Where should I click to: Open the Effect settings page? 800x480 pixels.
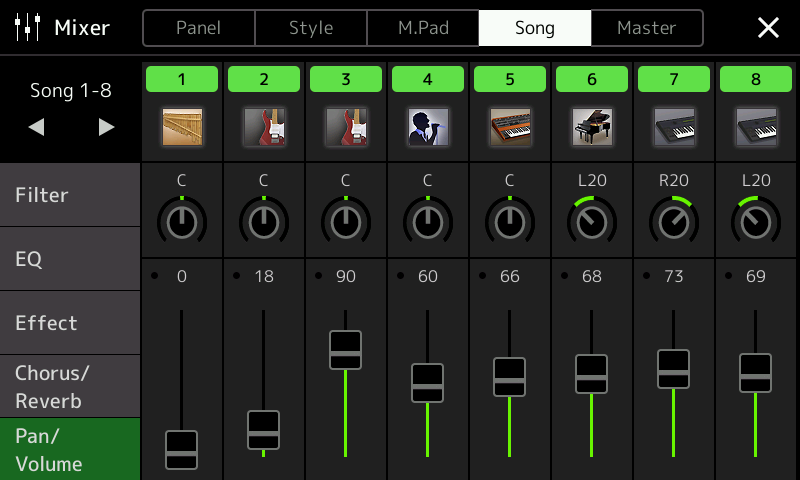pyautogui.click(x=70, y=323)
